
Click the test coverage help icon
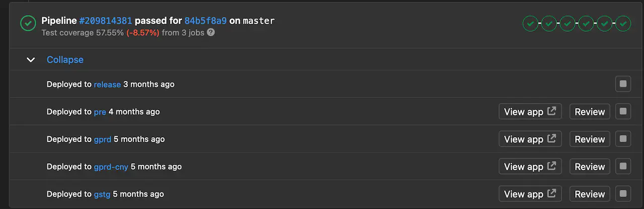tap(211, 32)
